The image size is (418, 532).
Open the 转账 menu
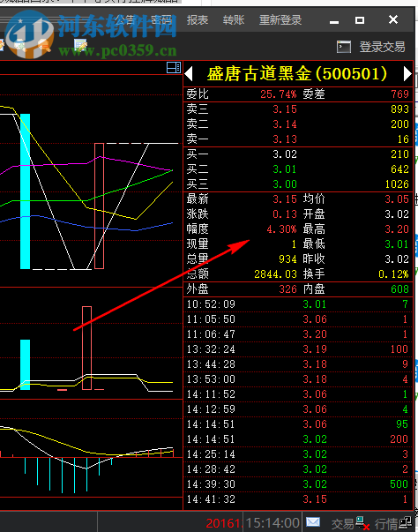click(234, 20)
